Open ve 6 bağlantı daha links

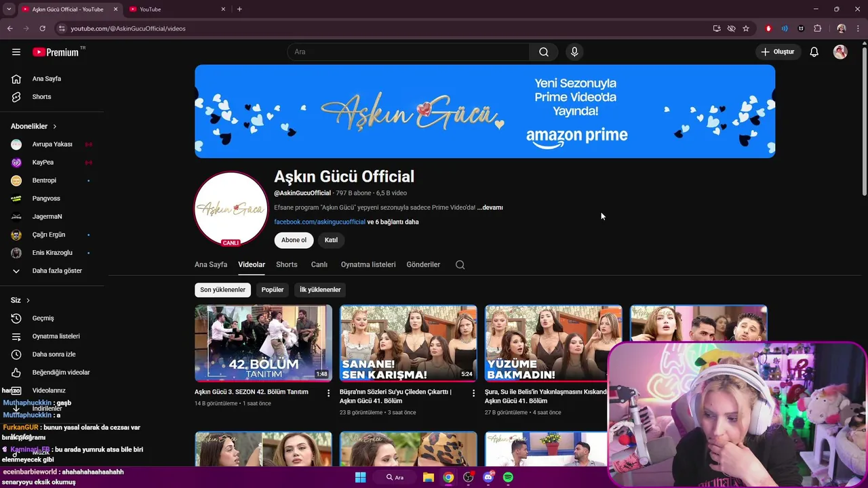[x=393, y=222]
